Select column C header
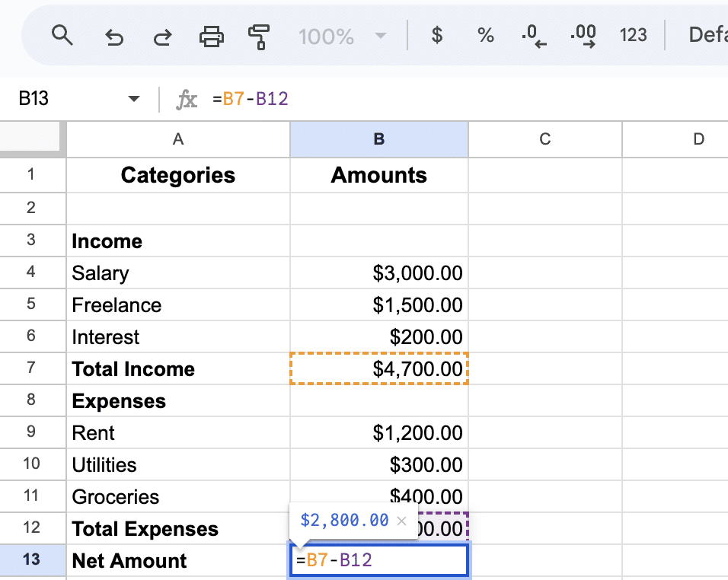728x580 pixels. (545, 139)
